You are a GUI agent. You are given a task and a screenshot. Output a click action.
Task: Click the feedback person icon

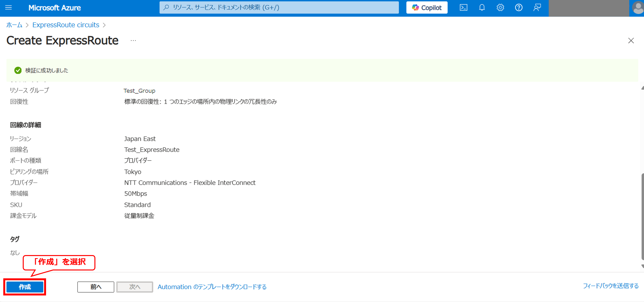537,8
